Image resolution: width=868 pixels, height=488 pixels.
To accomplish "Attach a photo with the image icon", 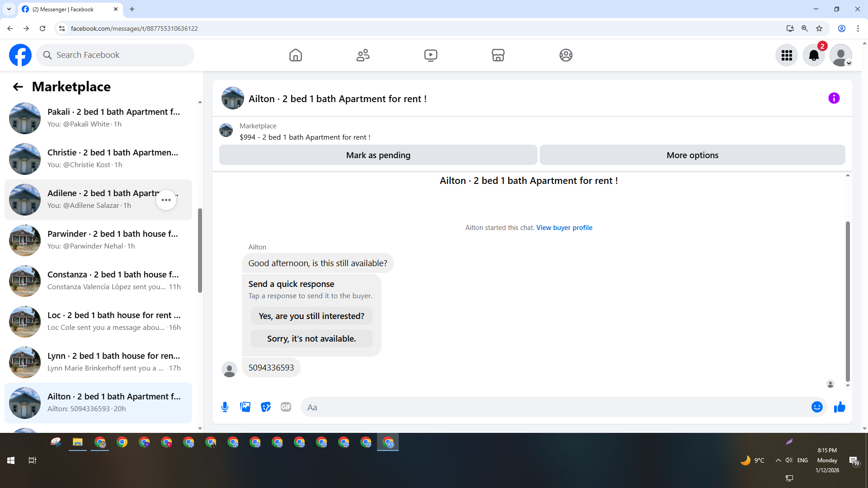I will coord(245,407).
